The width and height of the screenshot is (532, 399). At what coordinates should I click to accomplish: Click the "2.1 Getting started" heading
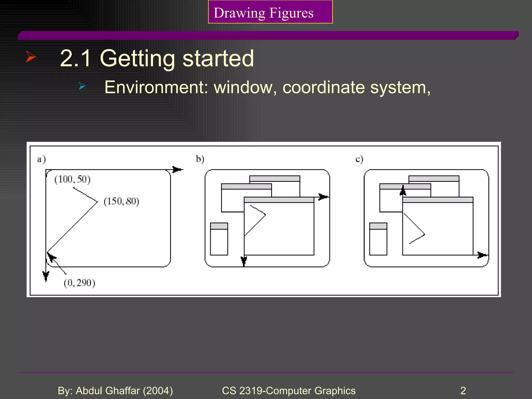tap(157, 58)
